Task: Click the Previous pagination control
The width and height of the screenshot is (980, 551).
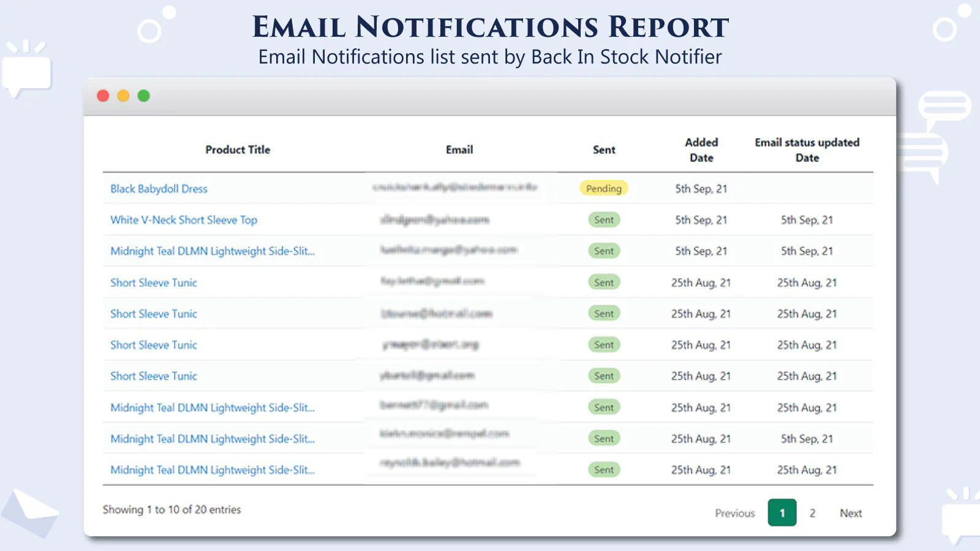Action: point(734,513)
